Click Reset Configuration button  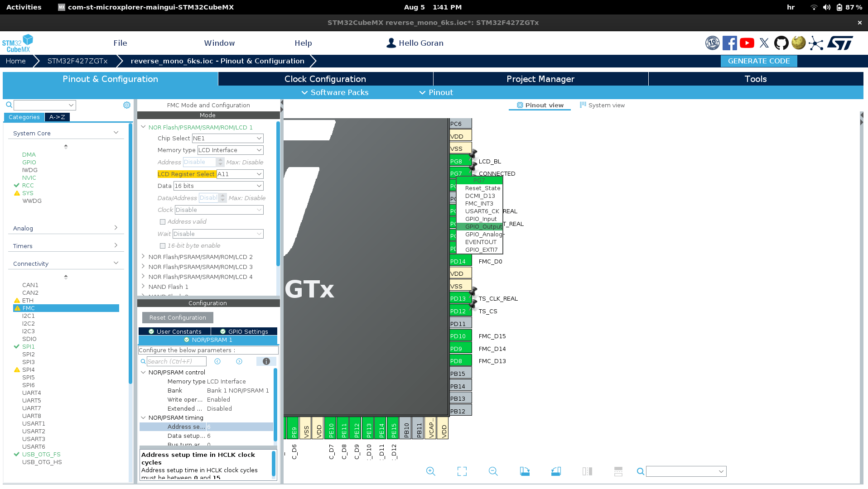point(178,317)
